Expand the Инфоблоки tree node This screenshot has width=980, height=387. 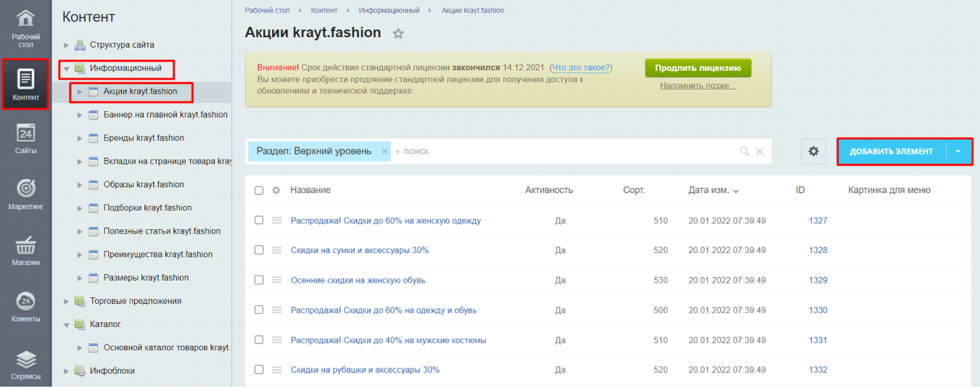pos(66,371)
